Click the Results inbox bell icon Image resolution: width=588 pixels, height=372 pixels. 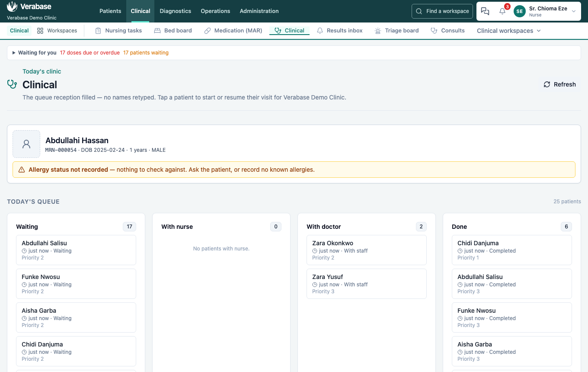[x=320, y=31]
